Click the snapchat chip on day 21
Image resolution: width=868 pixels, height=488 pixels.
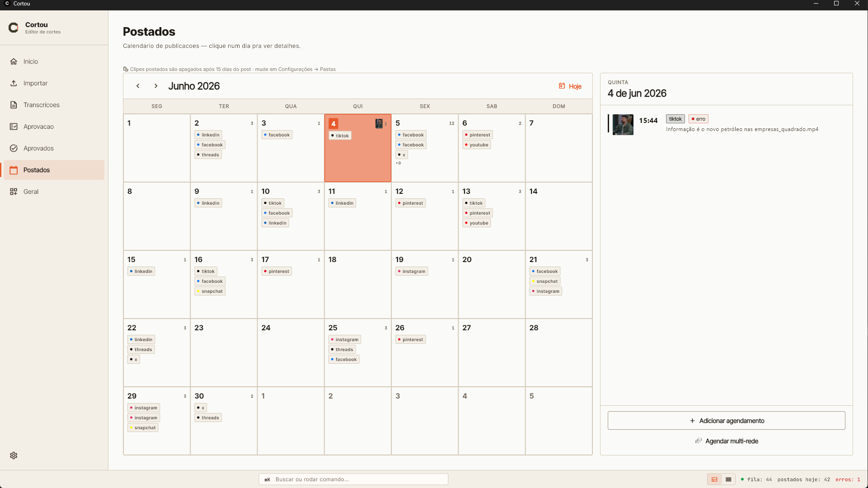(545, 281)
